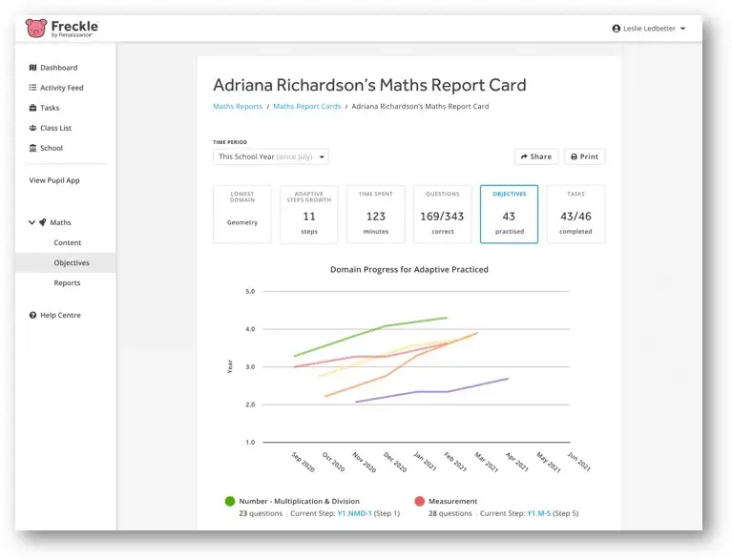
Task: Open Dashboard from sidebar icon
Action: click(32, 68)
